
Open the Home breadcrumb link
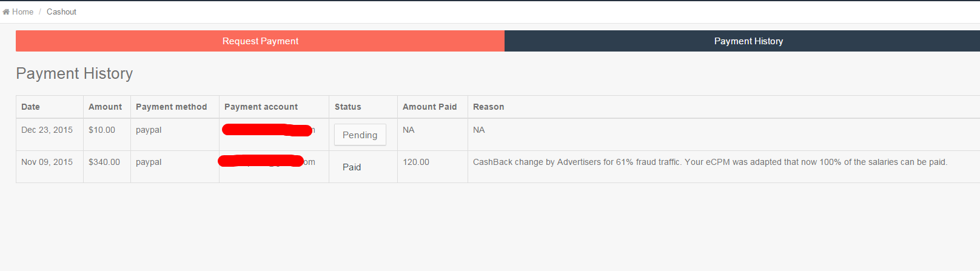(22, 12)
